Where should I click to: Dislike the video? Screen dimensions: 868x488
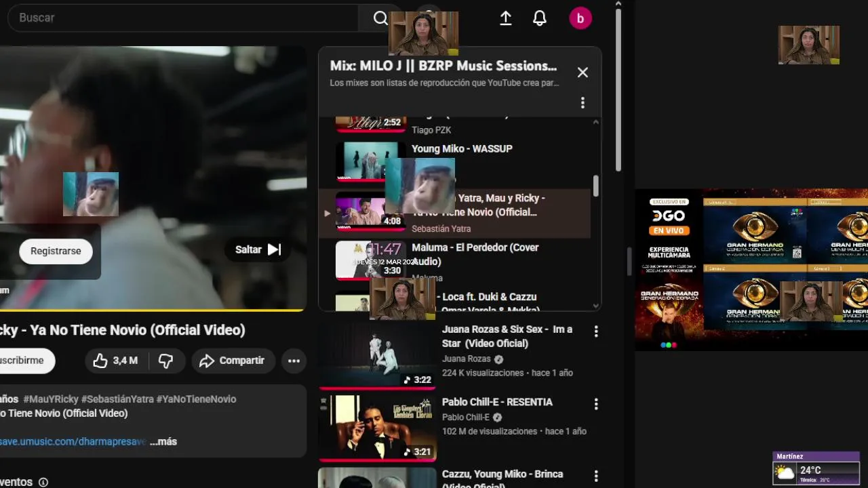(165, 361)
